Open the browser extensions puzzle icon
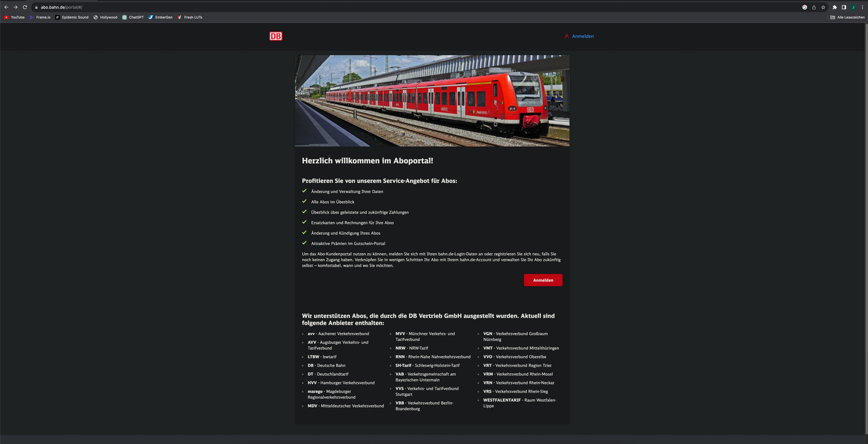 point(834,7)
